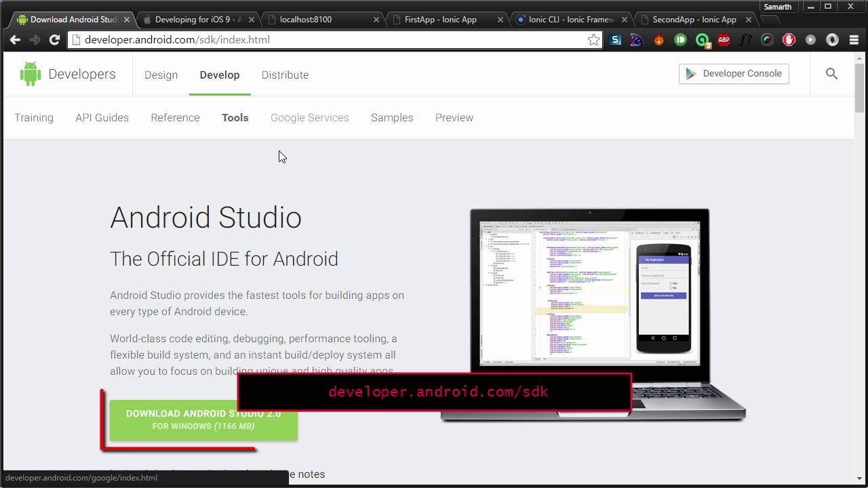Go to Google Services
This screenshot has height=488, width=868.
click(x=310, y=117)
